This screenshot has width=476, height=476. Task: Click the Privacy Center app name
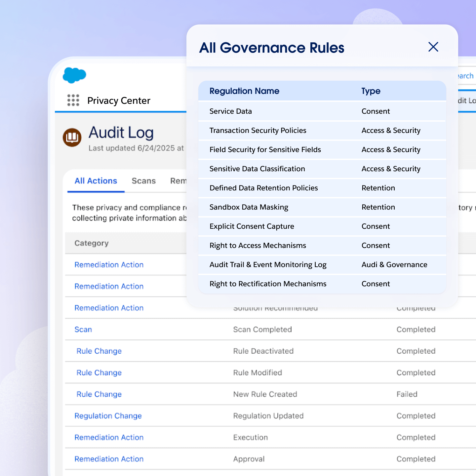coord(119,100)
